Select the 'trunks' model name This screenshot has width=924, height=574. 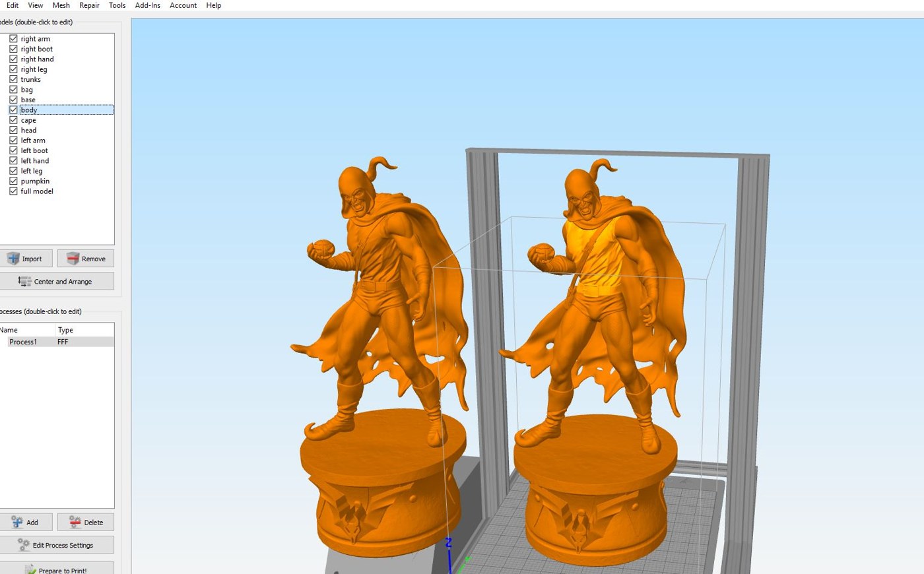(x=30, y=79)
